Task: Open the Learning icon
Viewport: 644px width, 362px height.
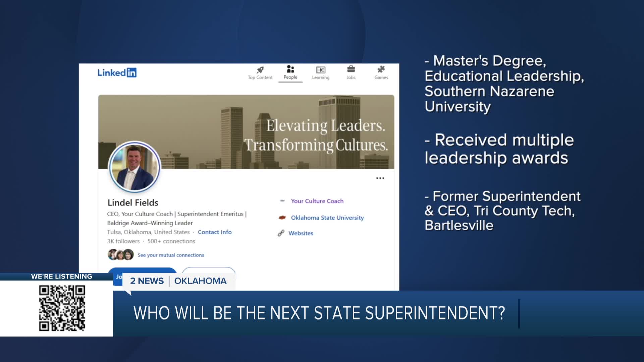Action: (x=320, y=70)
